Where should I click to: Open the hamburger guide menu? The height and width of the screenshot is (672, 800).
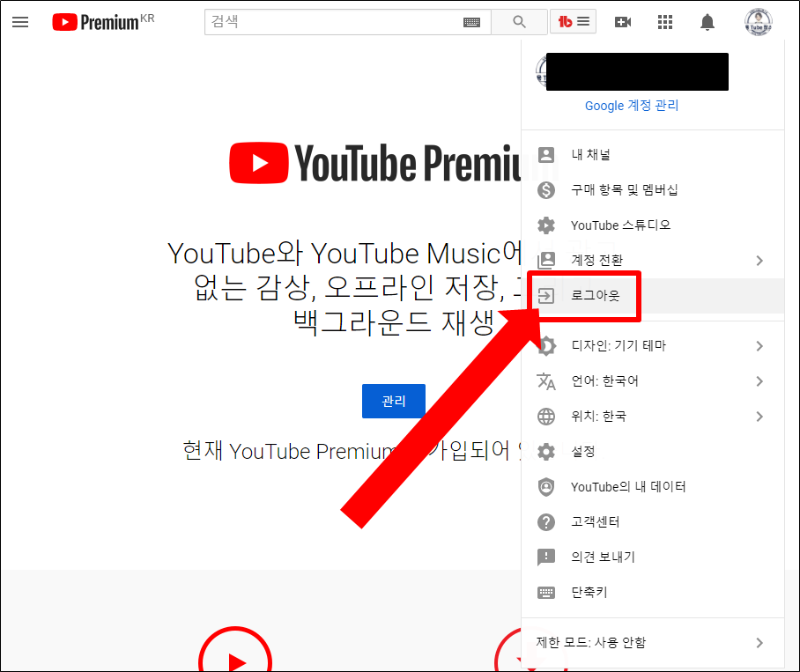(x=20, y=22)
